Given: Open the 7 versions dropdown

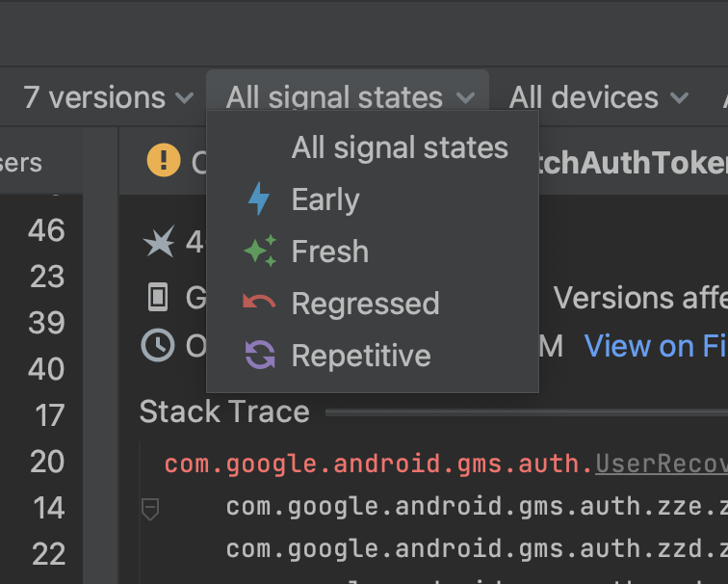Looking at the screenshot, I should [108, 97].
